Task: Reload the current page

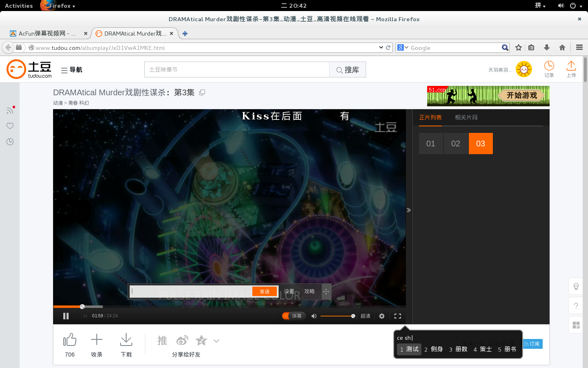Action: tap(388, 47)
